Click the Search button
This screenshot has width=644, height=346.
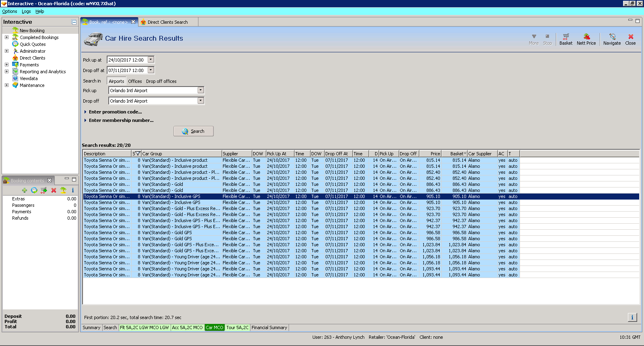(194, 131)
